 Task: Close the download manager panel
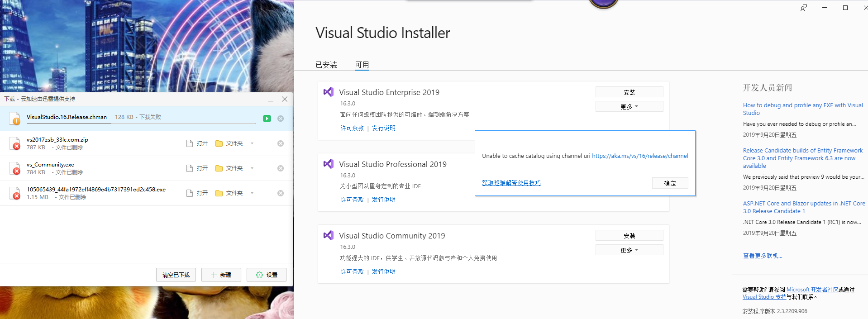285,99
